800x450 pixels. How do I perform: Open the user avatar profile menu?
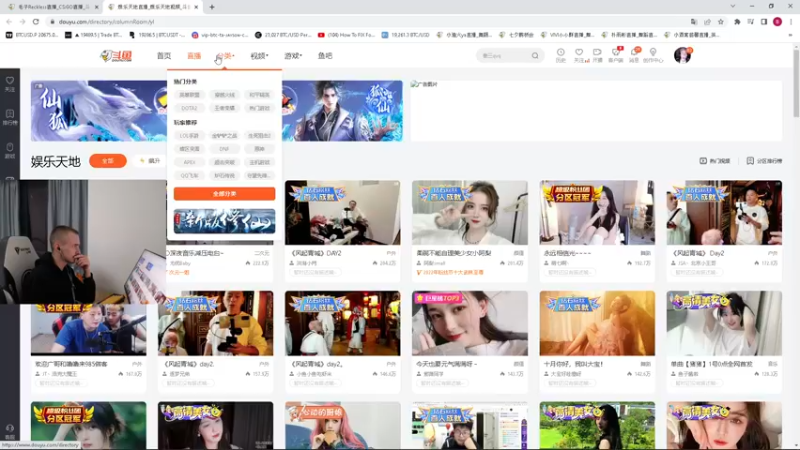pyautogui.click(x=682, y=55)
